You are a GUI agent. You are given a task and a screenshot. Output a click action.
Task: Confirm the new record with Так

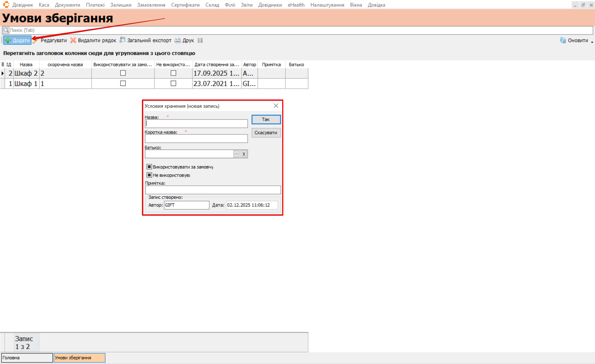(x=266, y=119)
